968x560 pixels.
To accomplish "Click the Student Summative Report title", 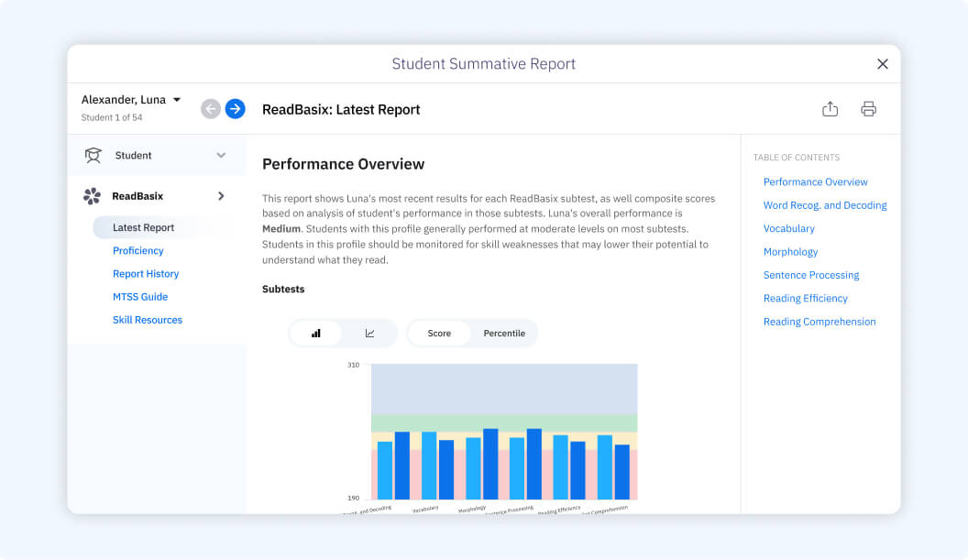I will pyautogui.click(x=483, y=63).
